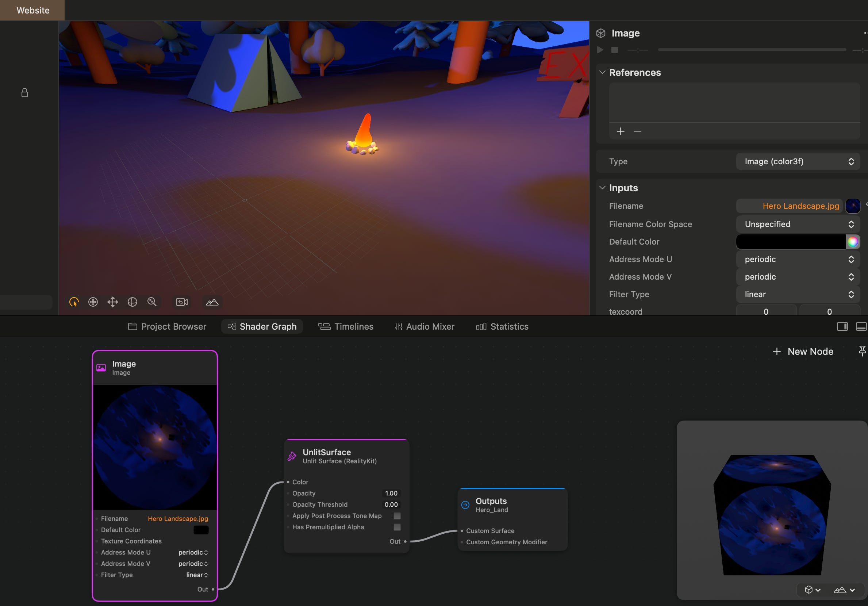Click the orbit target tool icon

pyautogui.click(x=93, y=302)
